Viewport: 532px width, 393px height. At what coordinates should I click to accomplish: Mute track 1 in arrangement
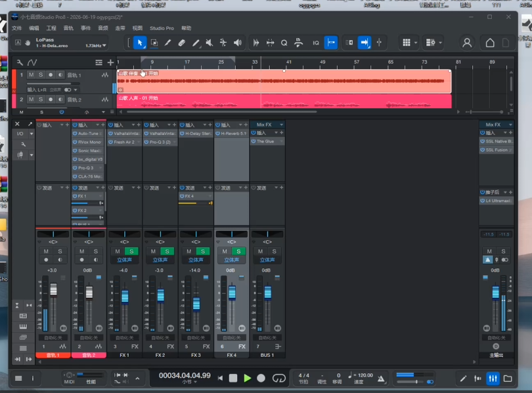click(32, 75)
